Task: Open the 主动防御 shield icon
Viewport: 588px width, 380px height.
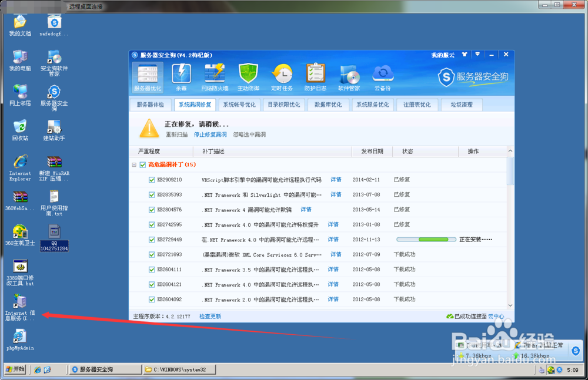Action: pyautogui.click(x=248, y=77)
